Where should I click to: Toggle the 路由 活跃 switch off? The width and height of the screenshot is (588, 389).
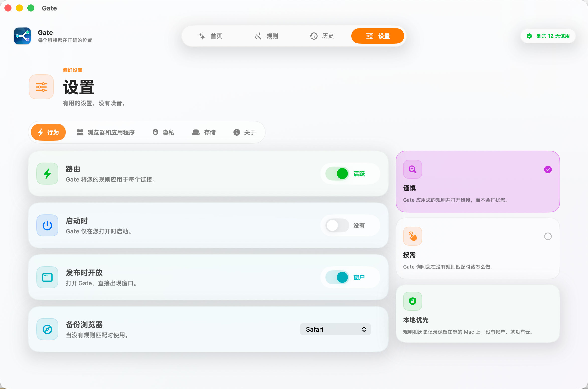(337, 174)
